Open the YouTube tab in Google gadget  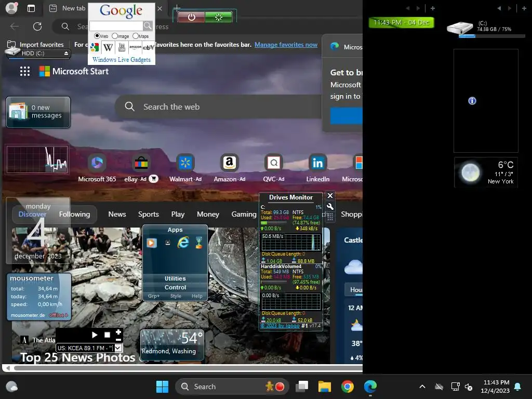point(122,47)
